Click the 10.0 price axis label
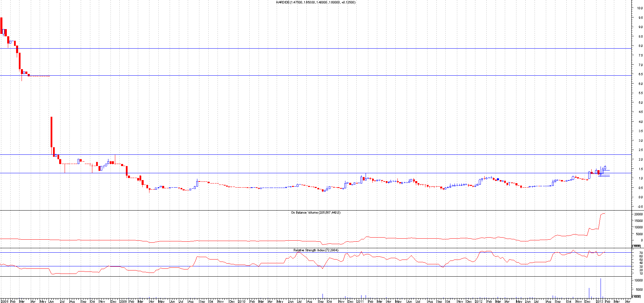 (640, 8)
